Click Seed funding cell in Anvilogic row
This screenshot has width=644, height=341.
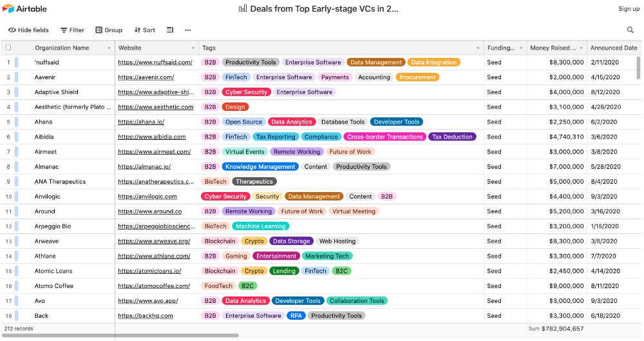coord(505,196)
